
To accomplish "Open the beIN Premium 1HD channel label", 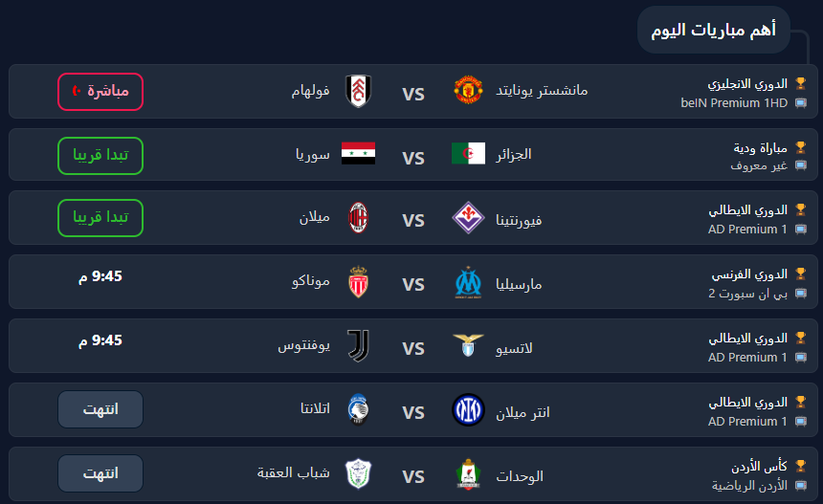I will (x=734, y=103).
